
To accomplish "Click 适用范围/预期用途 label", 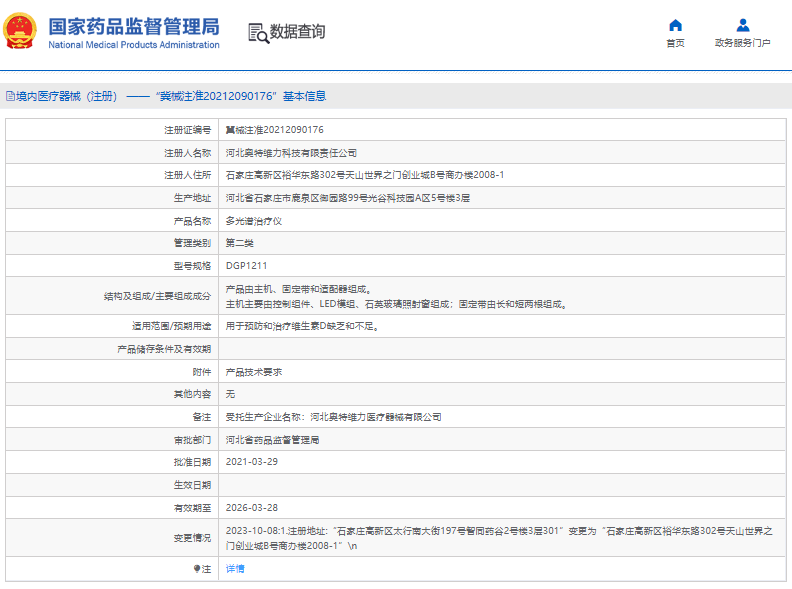I will (172, 326).
